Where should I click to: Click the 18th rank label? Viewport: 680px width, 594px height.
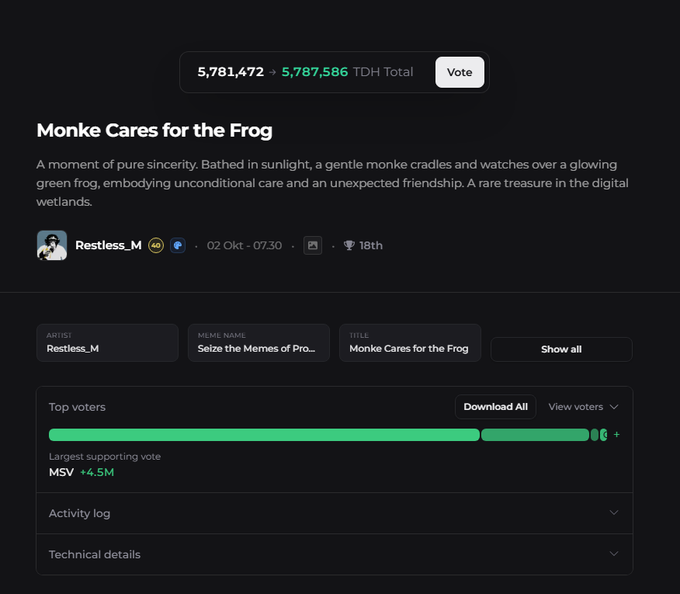(371, 245)
